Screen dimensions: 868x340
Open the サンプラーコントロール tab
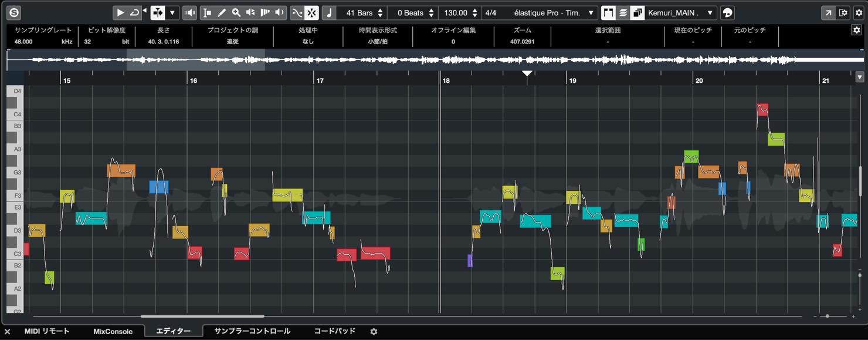click(x=252, y=331)
